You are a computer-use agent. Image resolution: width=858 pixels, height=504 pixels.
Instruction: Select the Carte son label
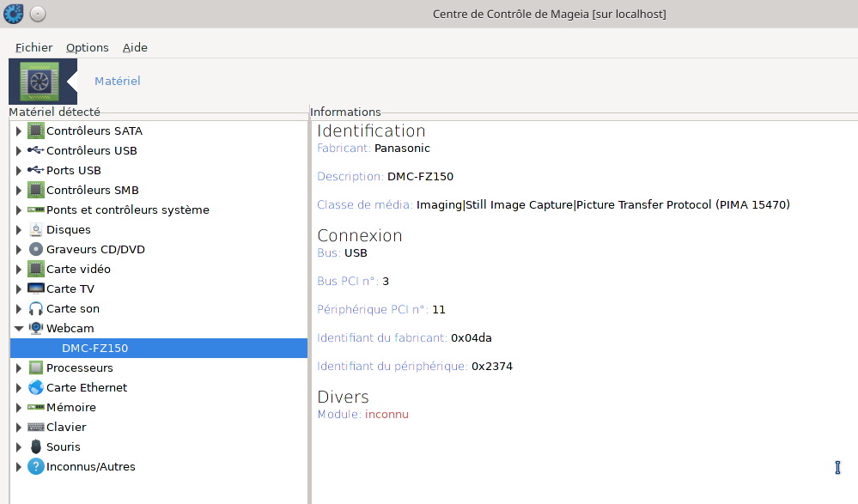point(73,308)
